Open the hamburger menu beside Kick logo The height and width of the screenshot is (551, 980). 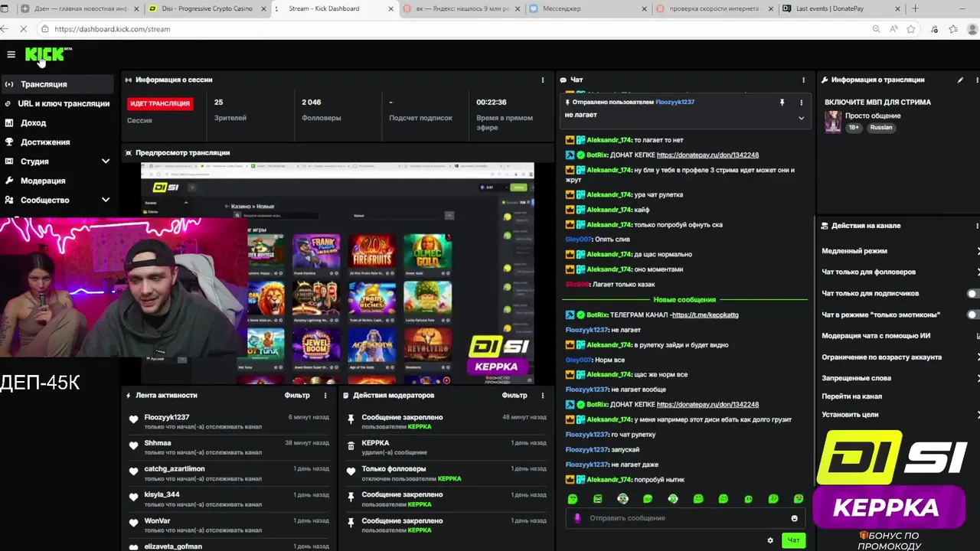[11, 54]
